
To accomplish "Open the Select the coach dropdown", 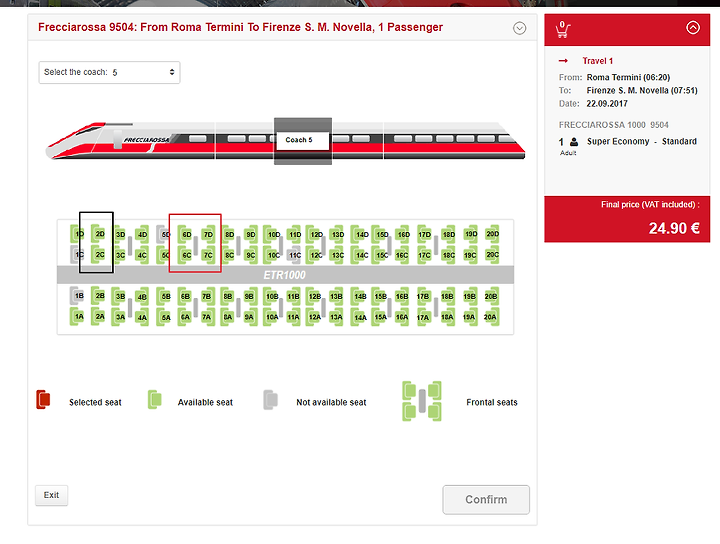I will (x=109, y=73).
